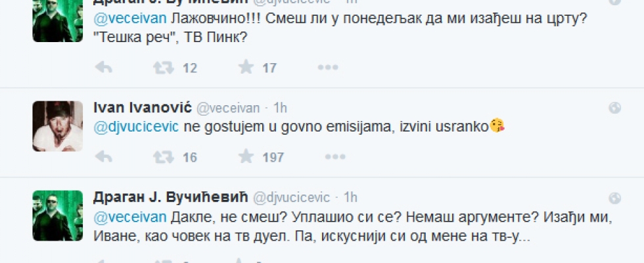Reply to Ivan Ivanović's tweet

[104, 156]
